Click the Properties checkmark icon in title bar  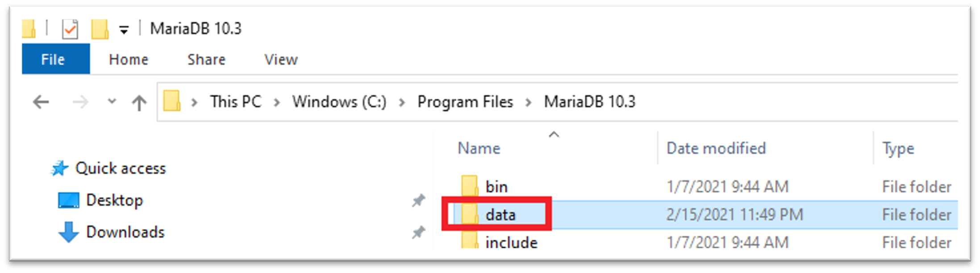70,29
